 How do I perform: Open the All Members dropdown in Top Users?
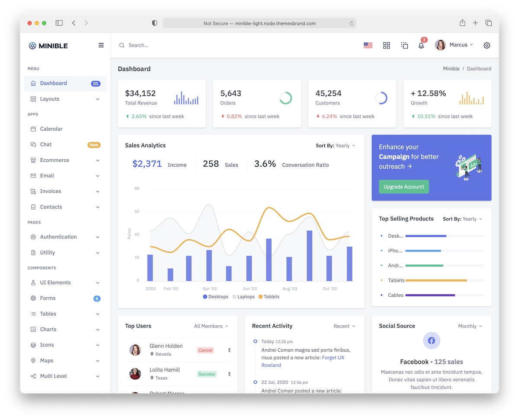[211, 326]
